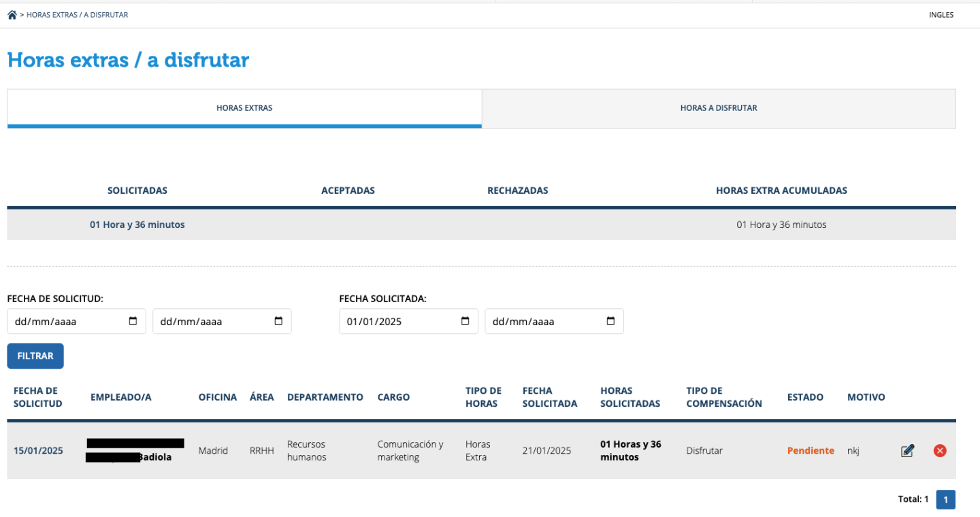980x517 pixels.
Task: Select the Horas Extras tab
Action: coord(244,108)
